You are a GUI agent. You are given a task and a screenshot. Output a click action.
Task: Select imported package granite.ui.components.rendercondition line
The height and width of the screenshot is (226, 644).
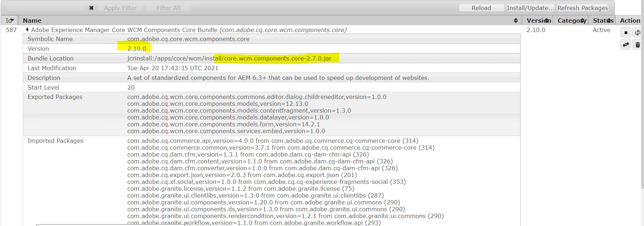coord(285,216)
